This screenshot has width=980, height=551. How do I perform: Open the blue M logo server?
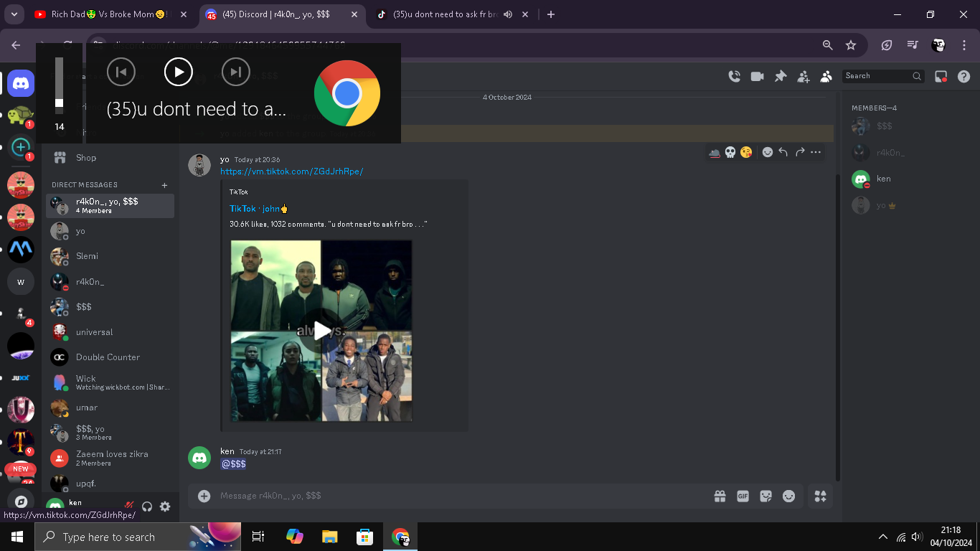pos(21,250)
